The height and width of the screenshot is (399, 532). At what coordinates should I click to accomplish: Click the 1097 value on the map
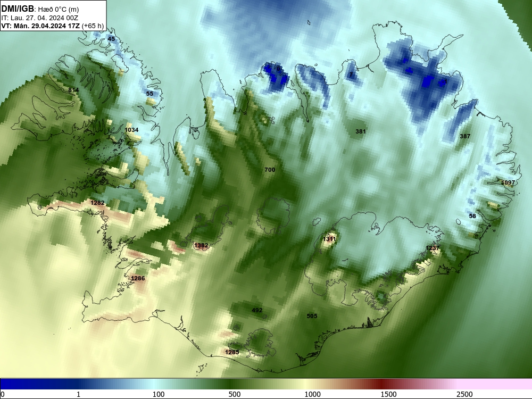508,182
